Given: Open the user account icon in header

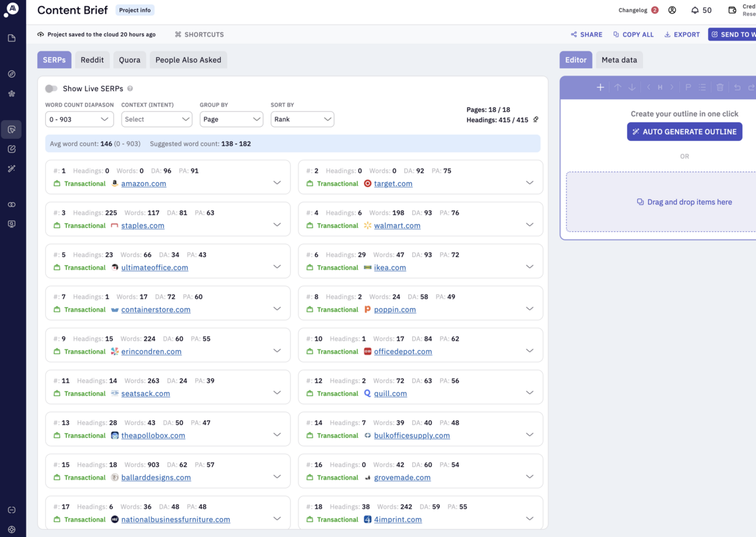Looking at the screenshot, I should pos(672,10).
